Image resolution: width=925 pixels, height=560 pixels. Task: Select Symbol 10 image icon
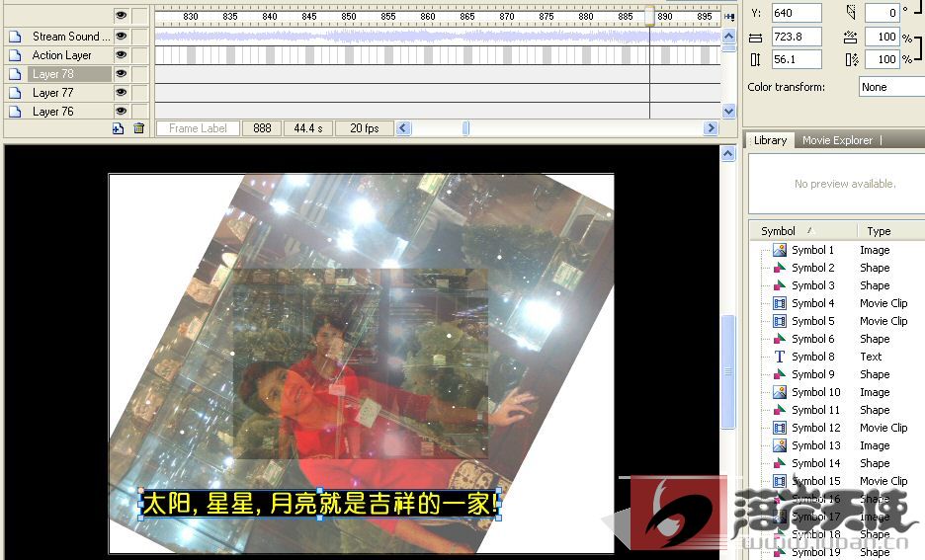pyautogui.click(x=780, y=392)
